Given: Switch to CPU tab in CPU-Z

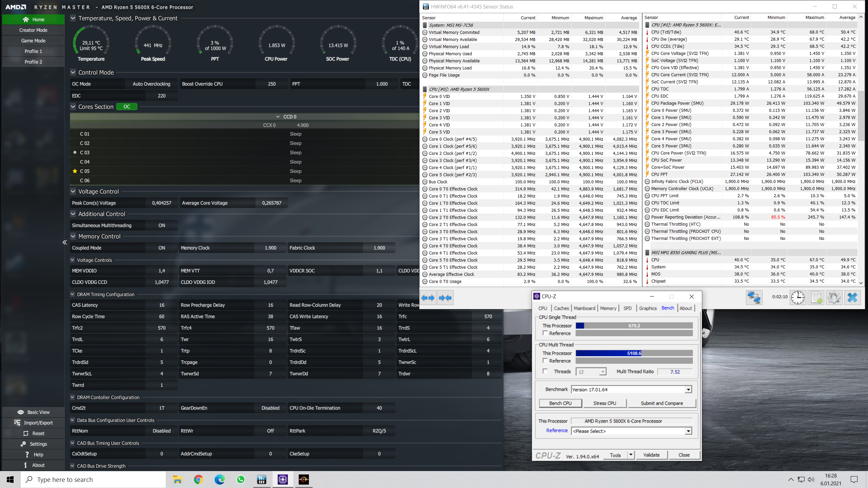Looking at the screenshot, I should (x=542, y=308).
